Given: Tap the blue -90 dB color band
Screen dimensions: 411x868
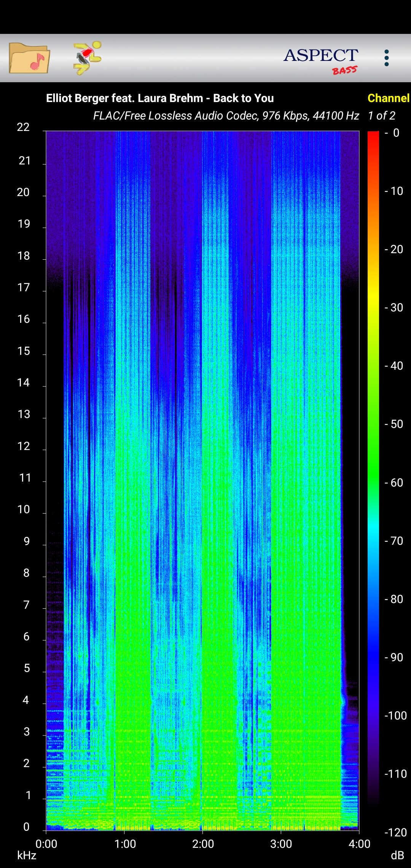Looking at the screenshot, I should pyautogui.click(x=373, y=657).
